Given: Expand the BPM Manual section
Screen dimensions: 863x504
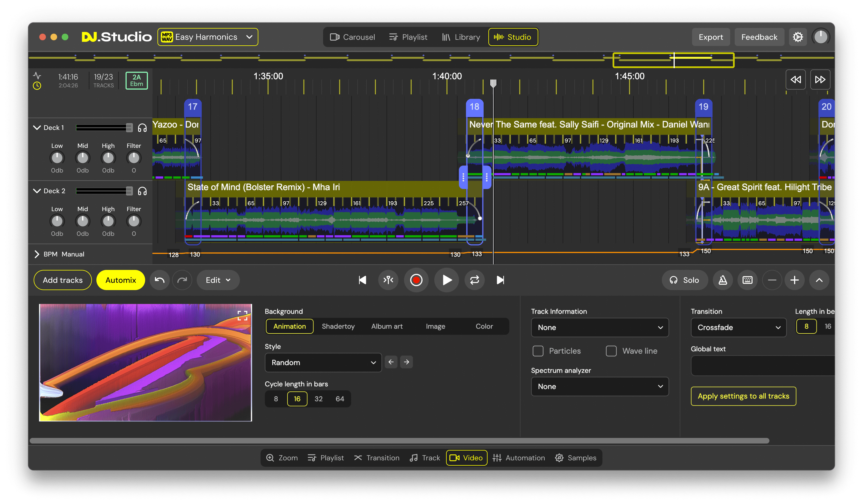Looking at the screenshot, I should pos(37,254).
